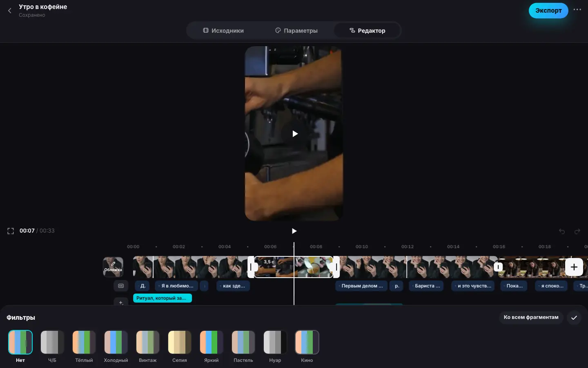
Task: Apply the Сепия filter
Action: tap(180, 342)
